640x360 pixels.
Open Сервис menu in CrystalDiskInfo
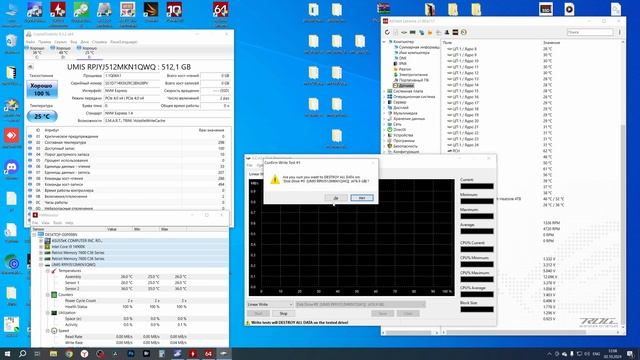coord(60,42)
